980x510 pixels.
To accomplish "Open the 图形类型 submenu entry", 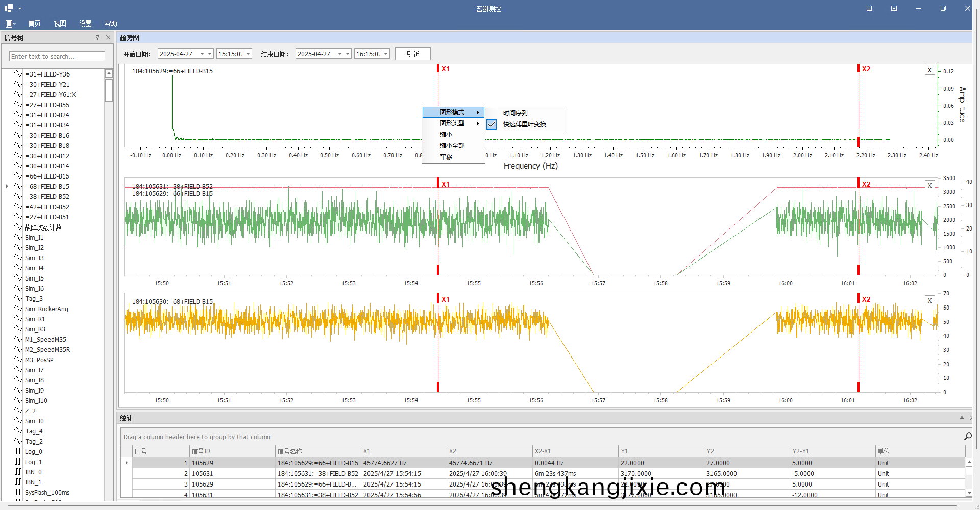I will point(452,123).
